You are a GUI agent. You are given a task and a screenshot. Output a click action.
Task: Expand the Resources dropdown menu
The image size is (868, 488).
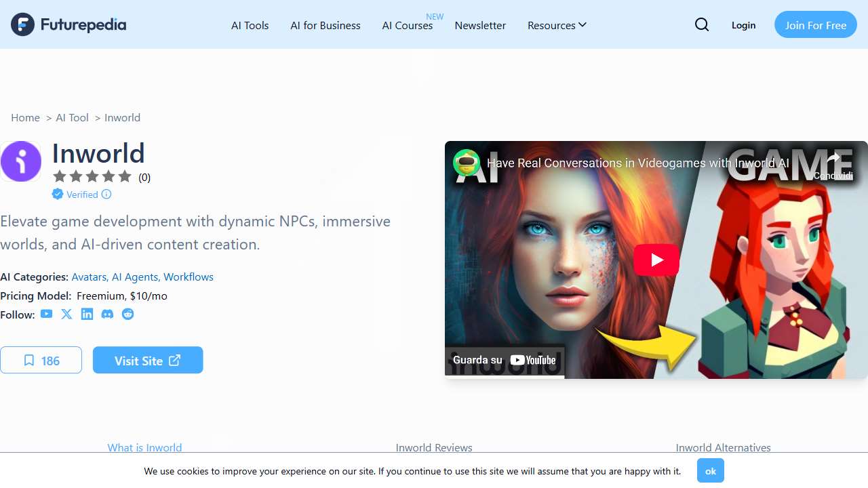557,25
